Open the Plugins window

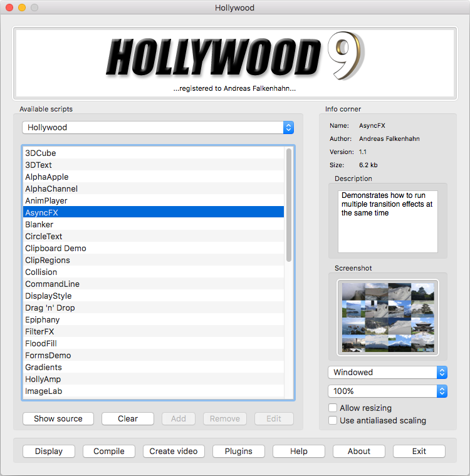point(239,451)
